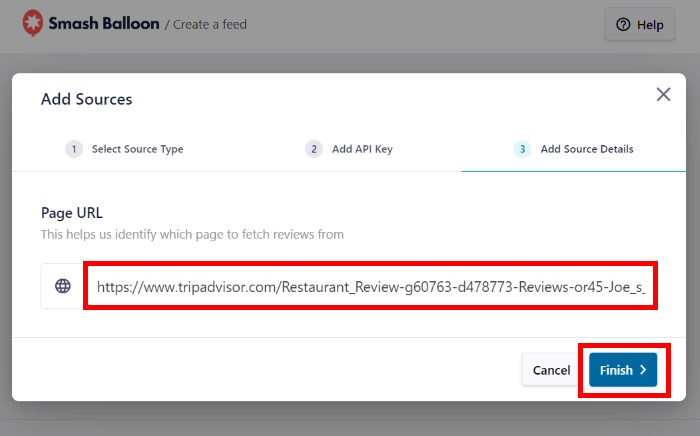Open the Help button

(x=640, y=25)
